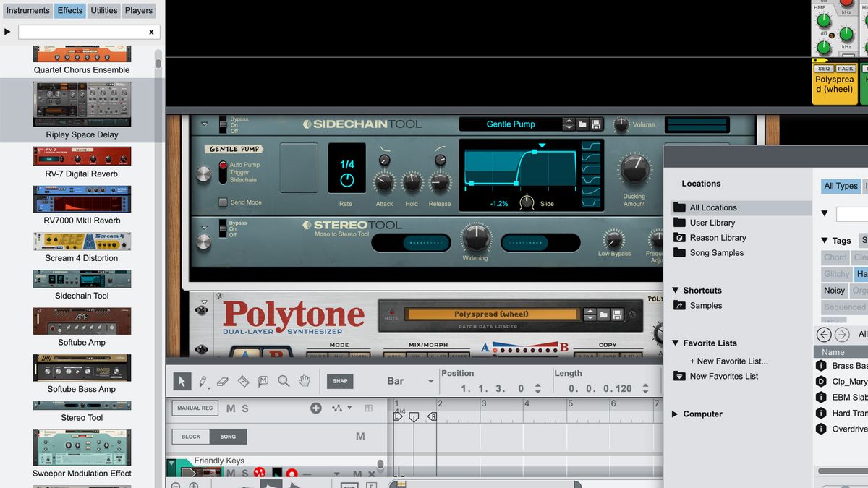
Task: Select the Razor tool
Action: 243,381
